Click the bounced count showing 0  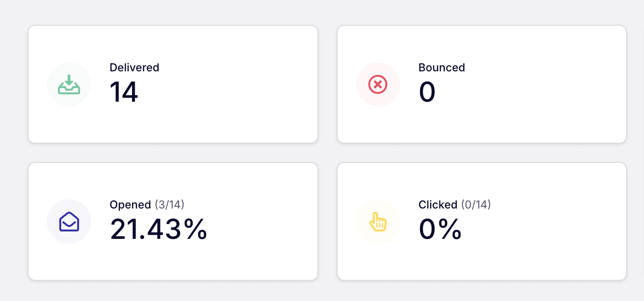427,92
